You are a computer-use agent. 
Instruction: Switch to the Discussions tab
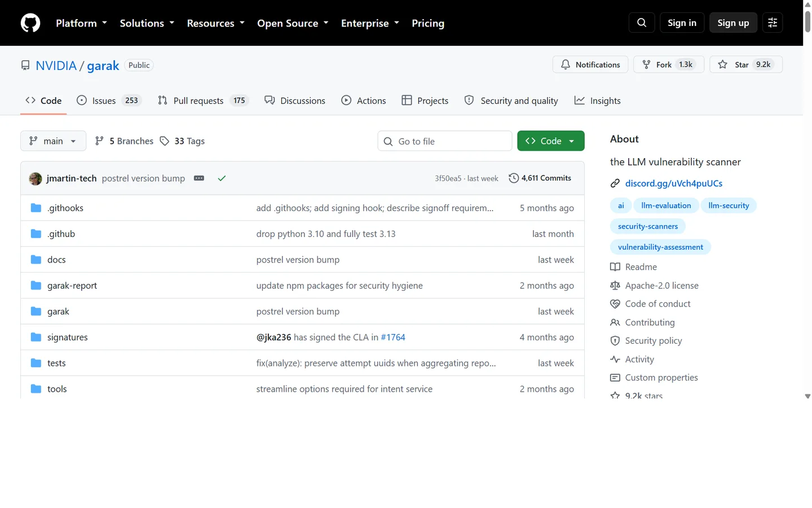click(x=295, y=100)
